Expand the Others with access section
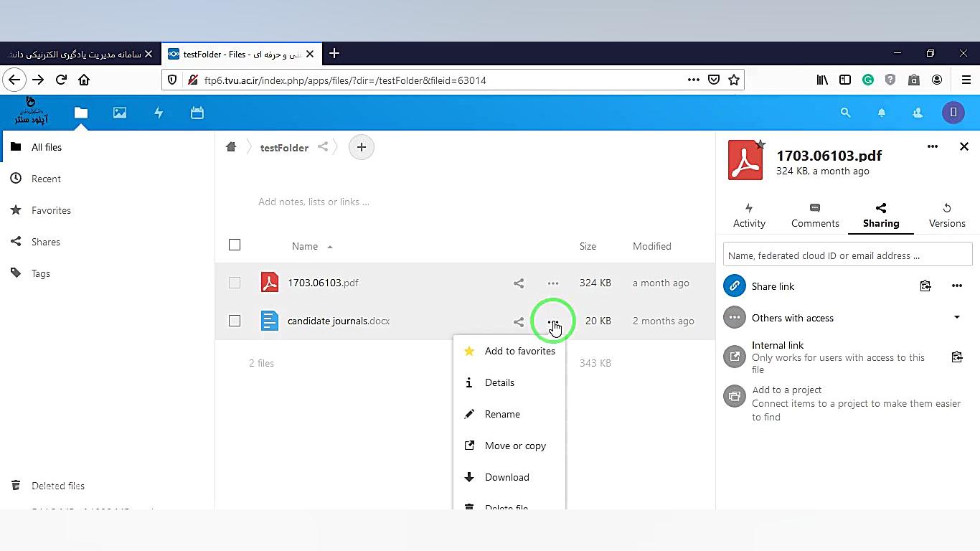This screenshot has height=551, width=980. tap(956, 318)
